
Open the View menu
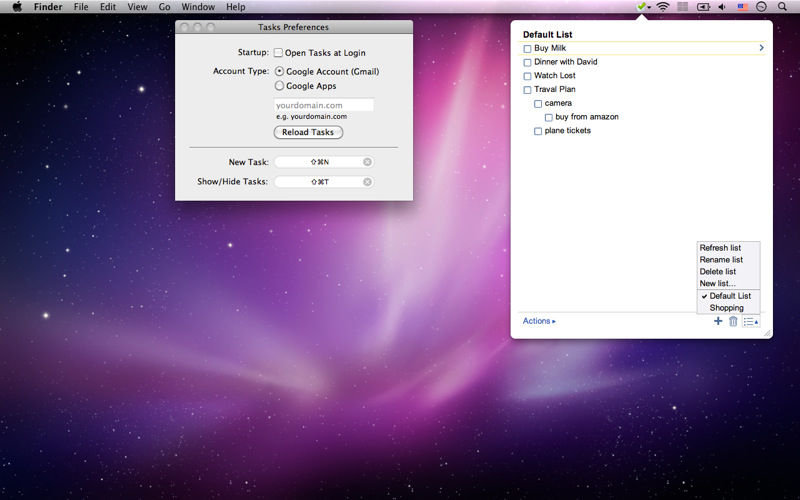[137, 7]
